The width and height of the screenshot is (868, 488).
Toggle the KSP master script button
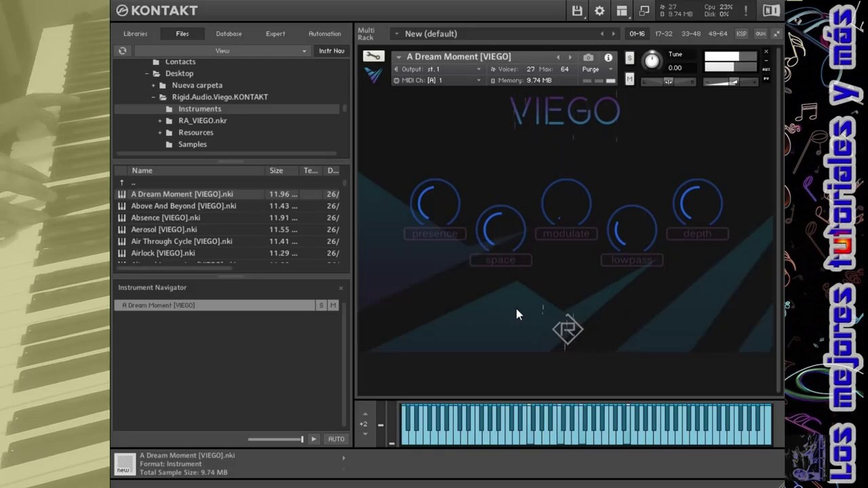(x=741, y=34)
